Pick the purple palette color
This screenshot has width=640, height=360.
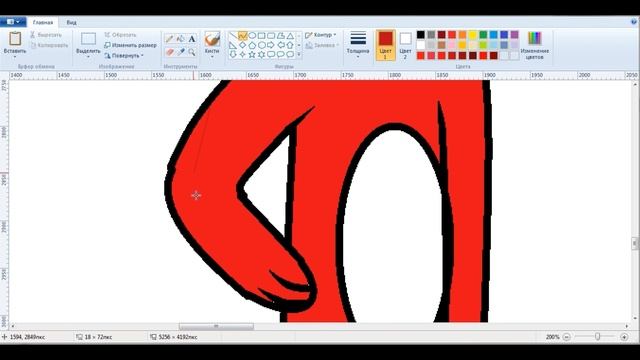point(514,35)
